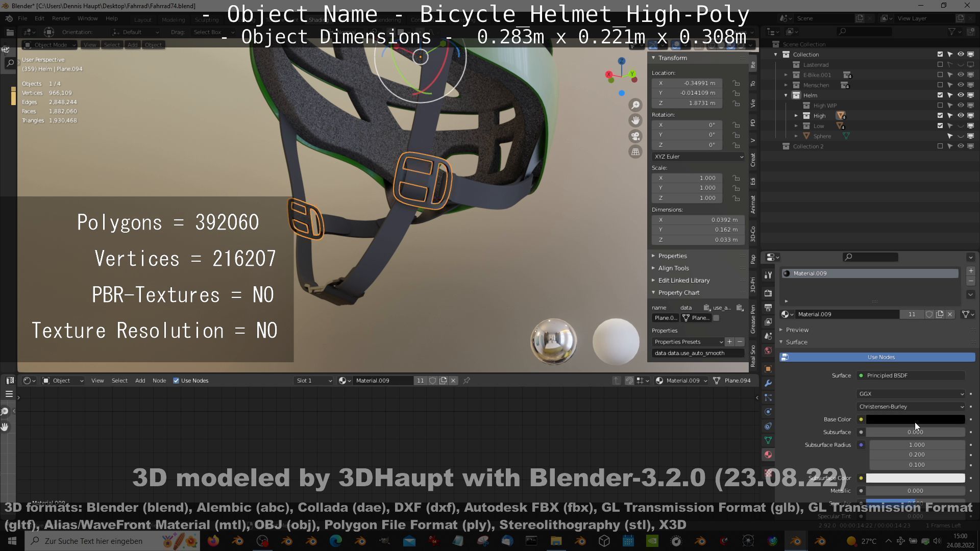980x551 pixels.
Task: Toggle the camera view icon
Action: (x=635, y=136)
